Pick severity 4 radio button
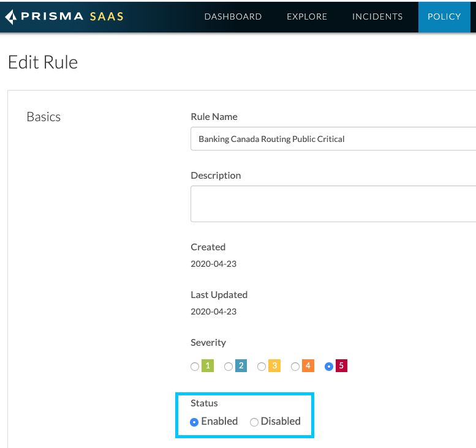 point(295,367)
